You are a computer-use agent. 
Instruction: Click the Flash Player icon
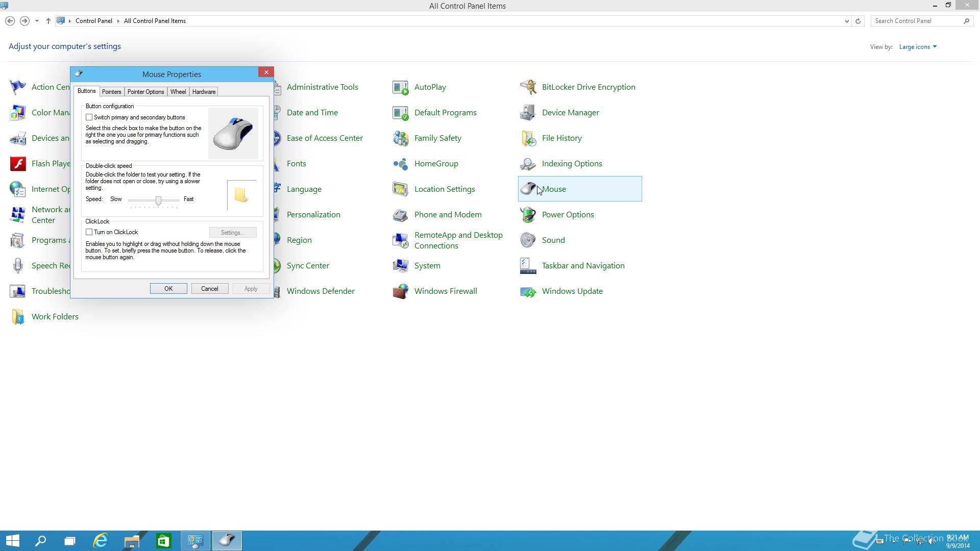pos(18,164)
